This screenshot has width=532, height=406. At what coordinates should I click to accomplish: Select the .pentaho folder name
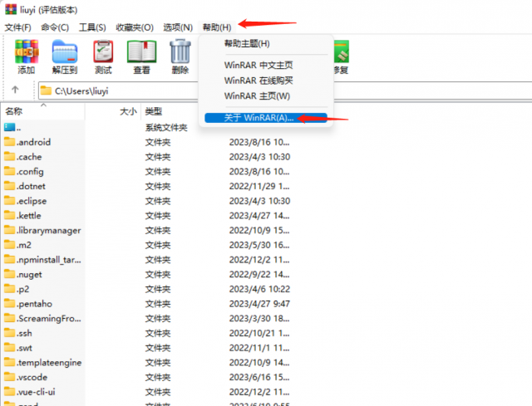35,304
